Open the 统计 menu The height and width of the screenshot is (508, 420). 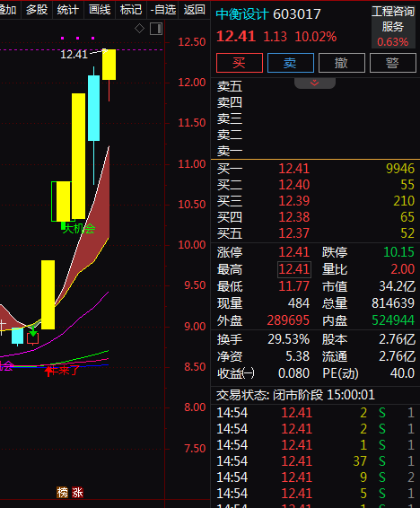tap(68, 10)
